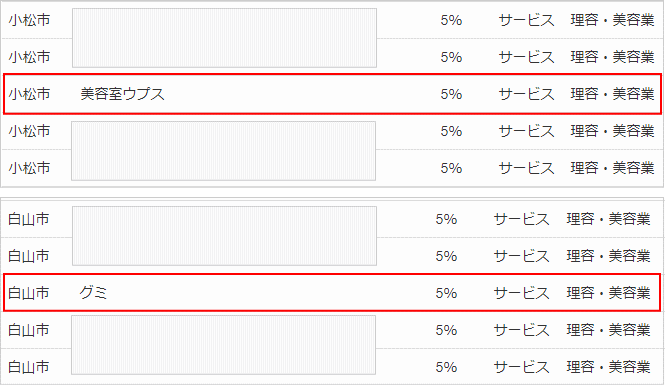Viewport: 665px width, 385px height.
Task: Click サービス in the bottommost 白山市 row
Action: click(x=521, y=367)
